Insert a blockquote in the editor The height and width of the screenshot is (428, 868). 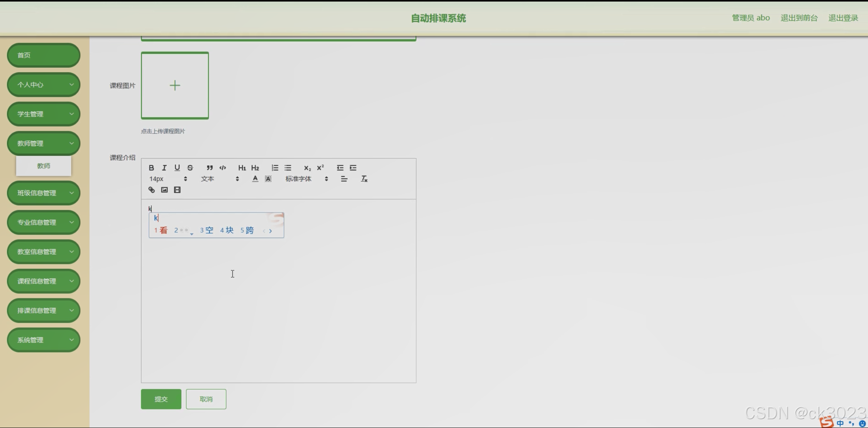(x=209, y=168)
